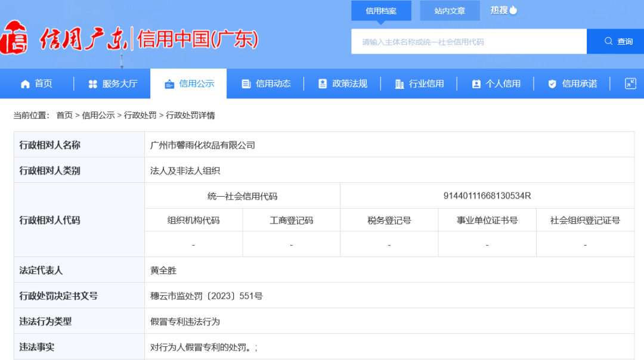
Task: Click the 统一社会信用代码 header cell
Action: (242, 196)
